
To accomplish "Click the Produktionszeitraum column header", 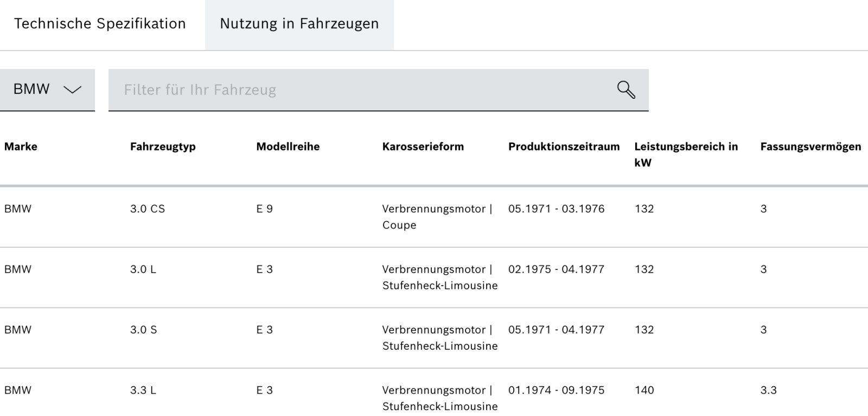I will (x=564, y=147).
